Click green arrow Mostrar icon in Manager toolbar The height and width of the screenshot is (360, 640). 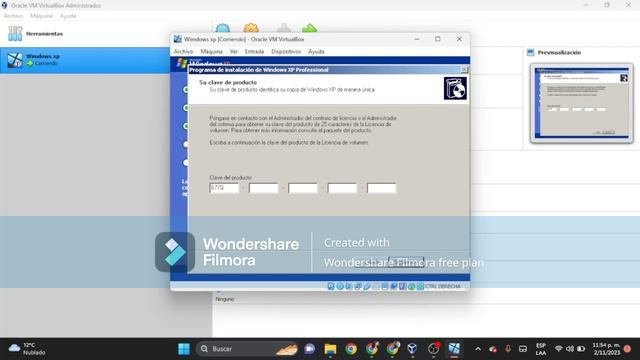[x=310, y=28]
